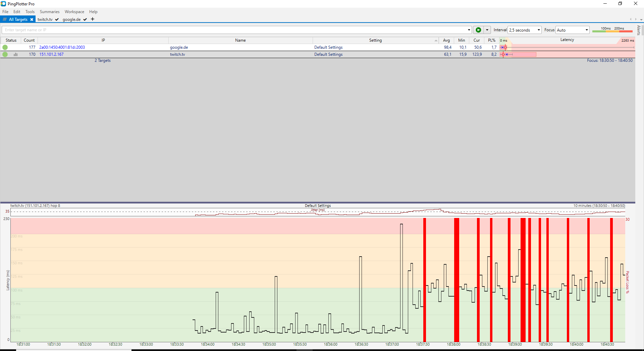Sort by the Avg column header
The width and height of the screenshot is (644, 351).
coord(446,40)
